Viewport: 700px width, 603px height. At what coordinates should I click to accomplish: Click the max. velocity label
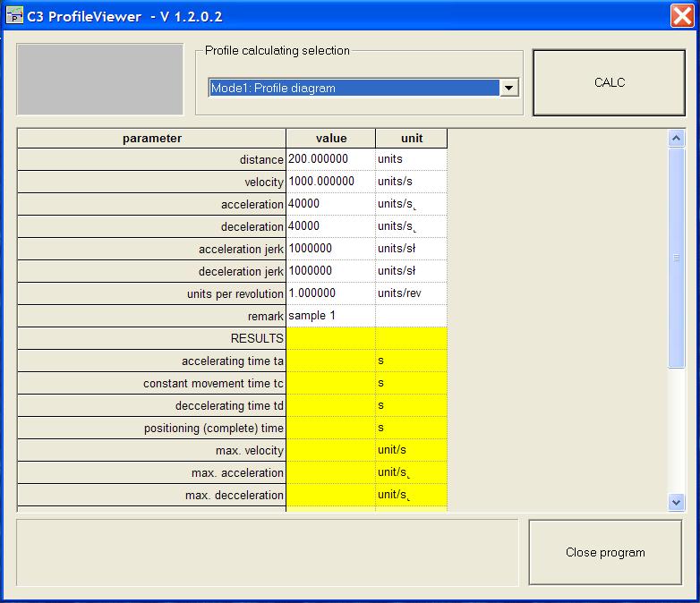coord(152,450)
